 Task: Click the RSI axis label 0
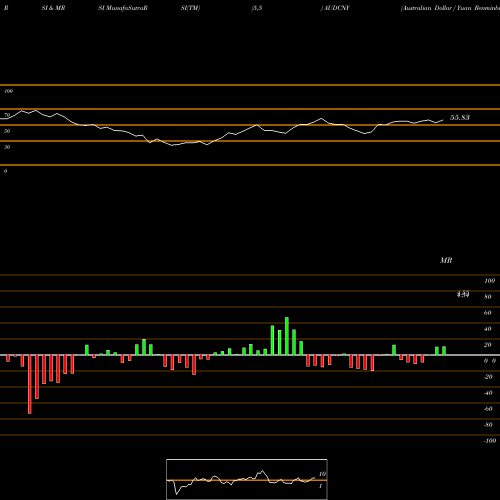pos(5,171)
